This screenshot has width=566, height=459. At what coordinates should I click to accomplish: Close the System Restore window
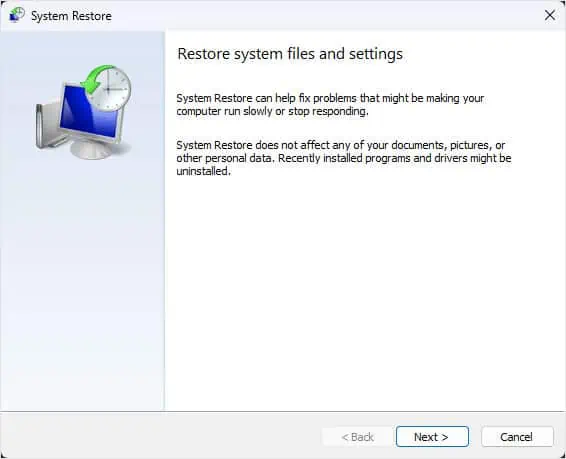(549, 15)
